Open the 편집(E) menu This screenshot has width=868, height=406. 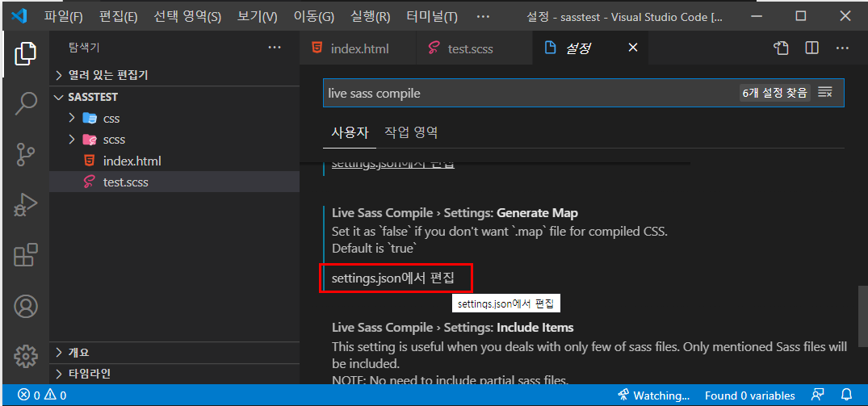(118, 17)
